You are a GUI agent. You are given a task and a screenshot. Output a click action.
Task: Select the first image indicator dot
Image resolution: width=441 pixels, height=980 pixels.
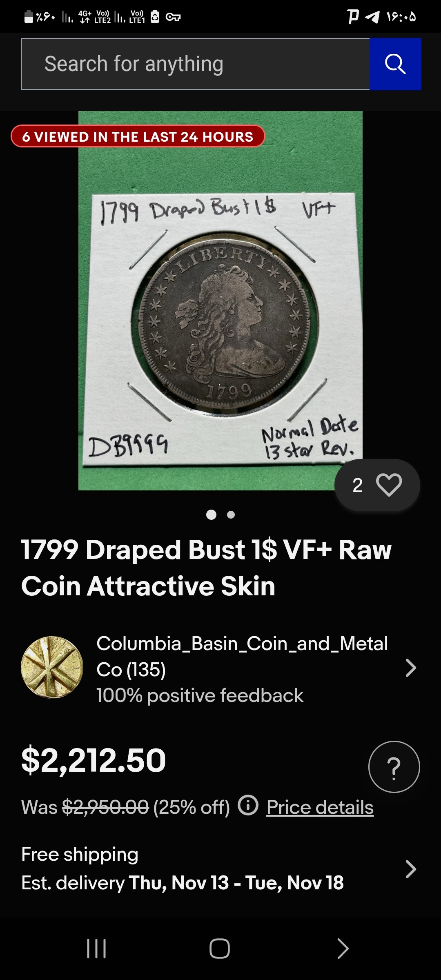pyautogui.click(x=211, y=514)
